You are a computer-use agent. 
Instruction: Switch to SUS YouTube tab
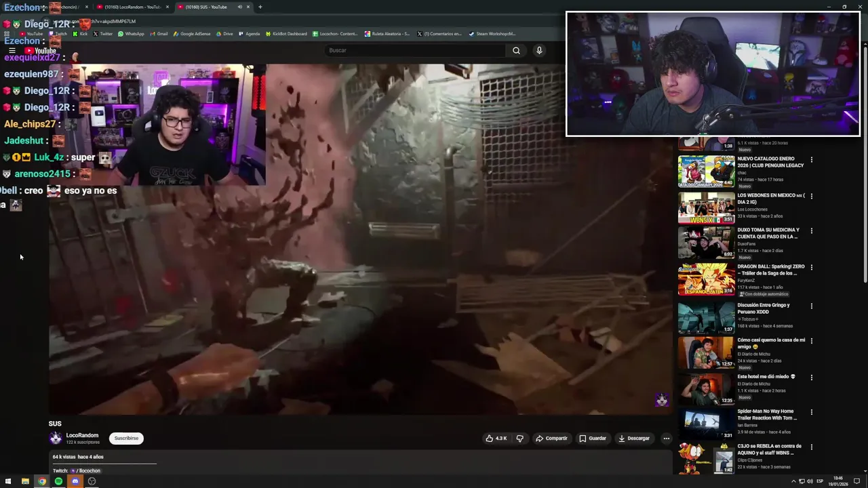coord(214,7)
